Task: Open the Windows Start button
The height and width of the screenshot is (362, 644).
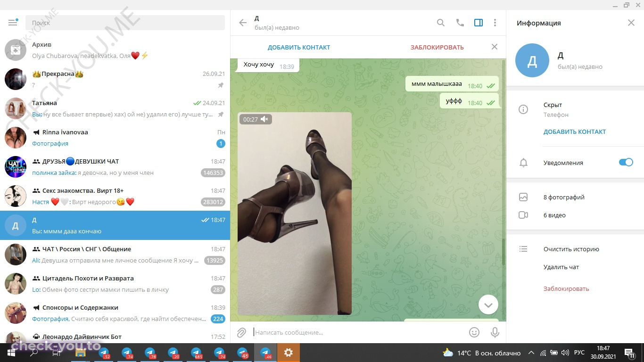Action: click(x=11, y=353)
